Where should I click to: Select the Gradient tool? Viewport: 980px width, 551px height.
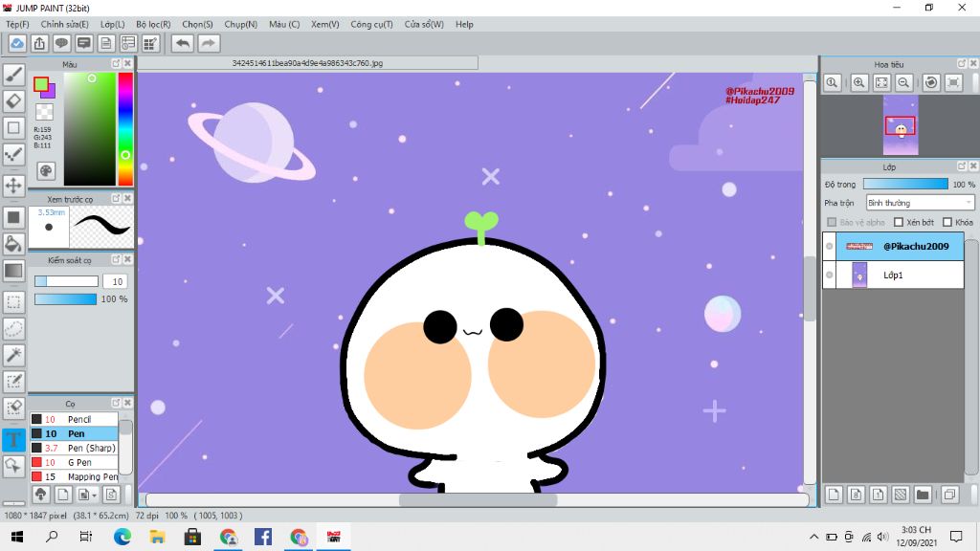(13, 271)
